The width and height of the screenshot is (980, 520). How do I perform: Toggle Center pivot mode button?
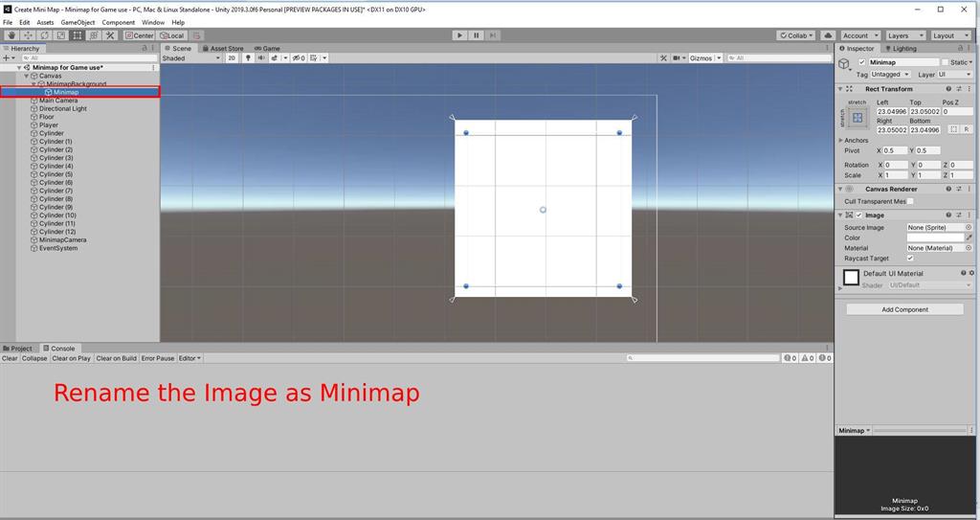tap(139, 35)
